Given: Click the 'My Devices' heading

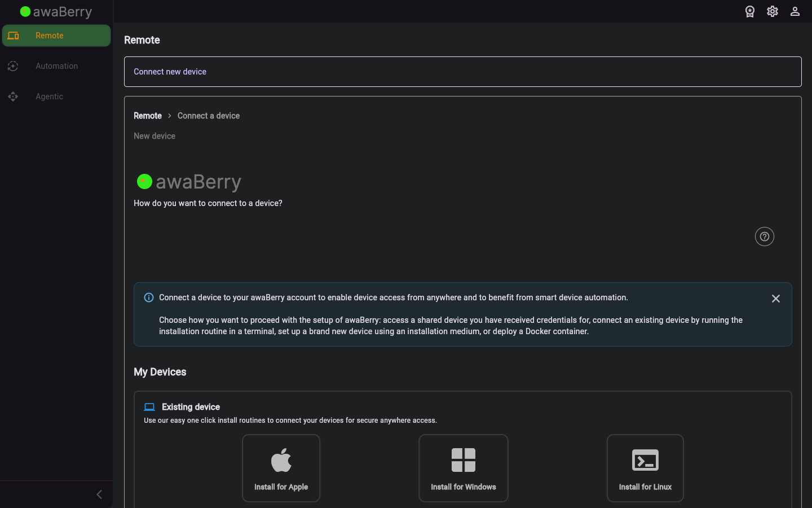Looking at the screenshot, I should [x=160, y=372].
